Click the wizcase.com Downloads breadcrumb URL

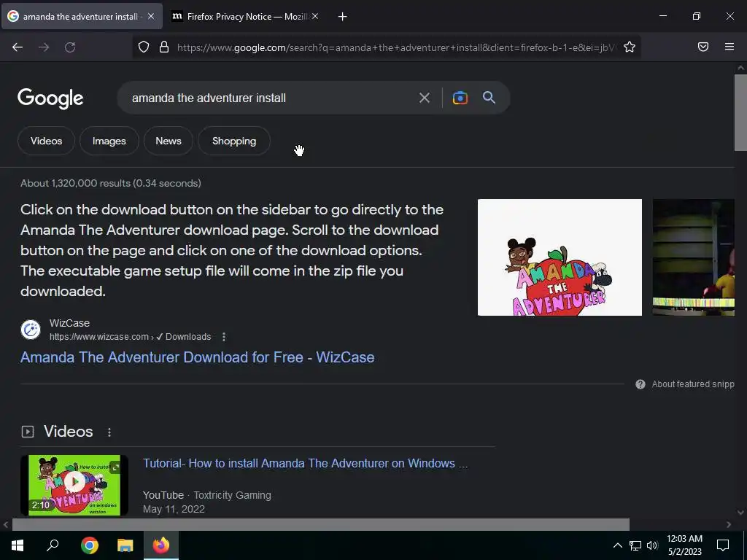pyautogui.click(x=130, y=337)
